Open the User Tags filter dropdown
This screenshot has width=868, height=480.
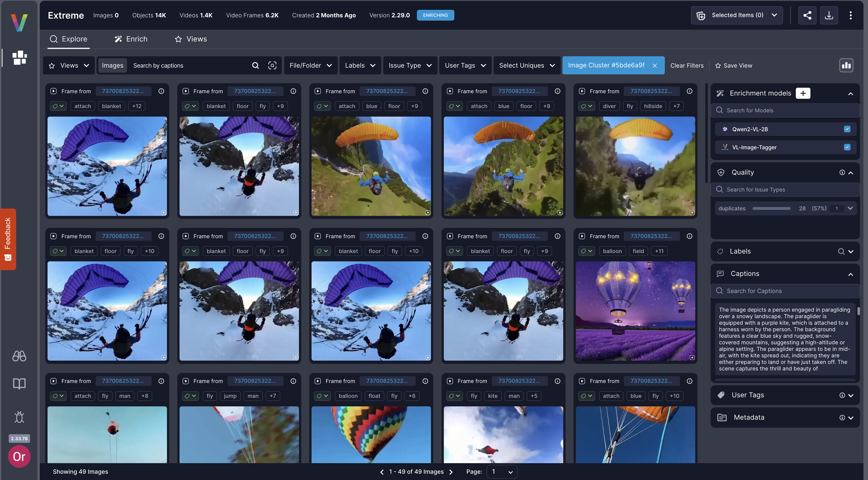click(x=465, y=65)
